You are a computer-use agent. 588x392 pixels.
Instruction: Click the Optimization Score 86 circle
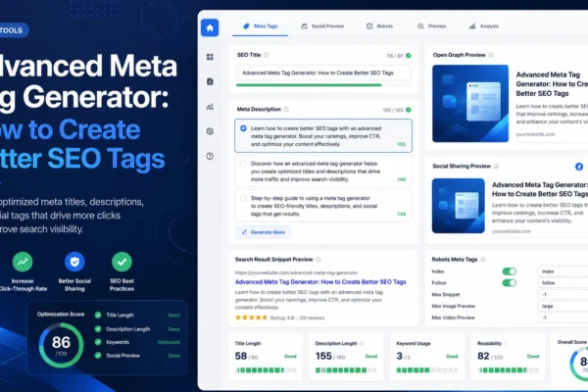61,345
